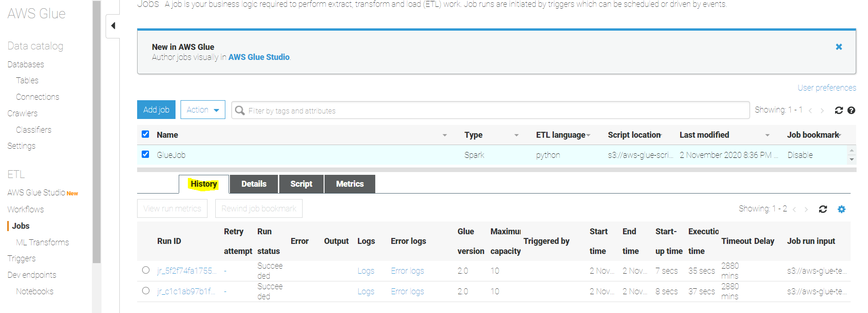Click the Run ID column header
The height and width of the screenshot is (313, 868).
tap(169, 241)
